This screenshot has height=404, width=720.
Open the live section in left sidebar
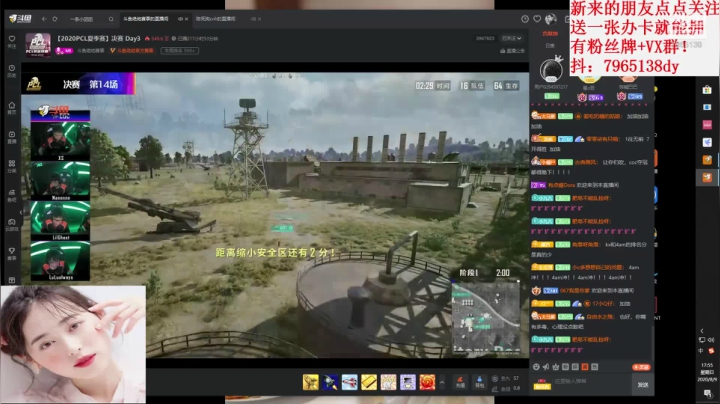click(12, 137)
